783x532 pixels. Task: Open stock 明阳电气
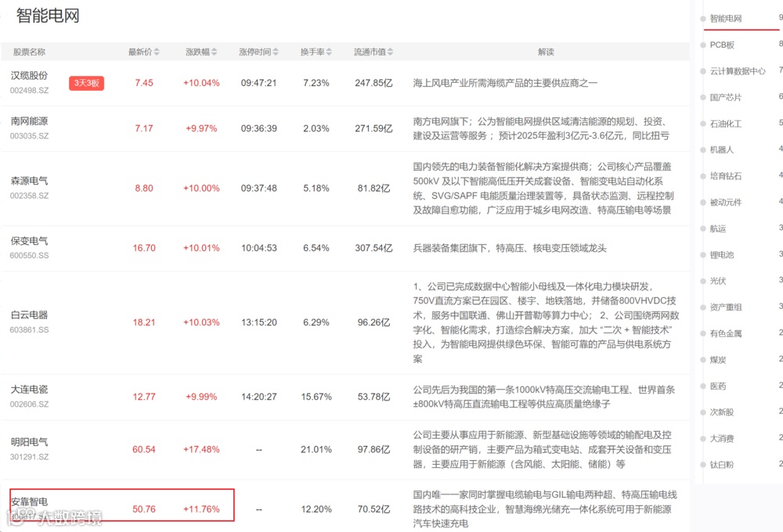tap(30, 442)
